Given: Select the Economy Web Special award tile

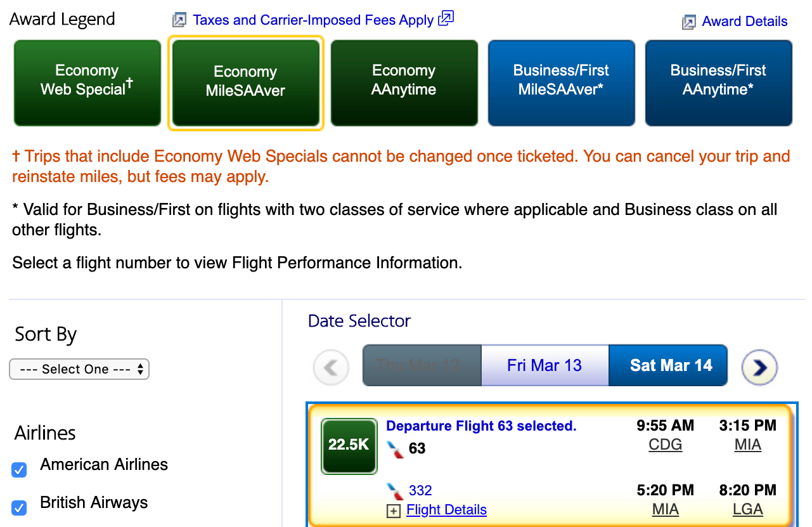Looking at the screenshot, I should tap(87, 83).
